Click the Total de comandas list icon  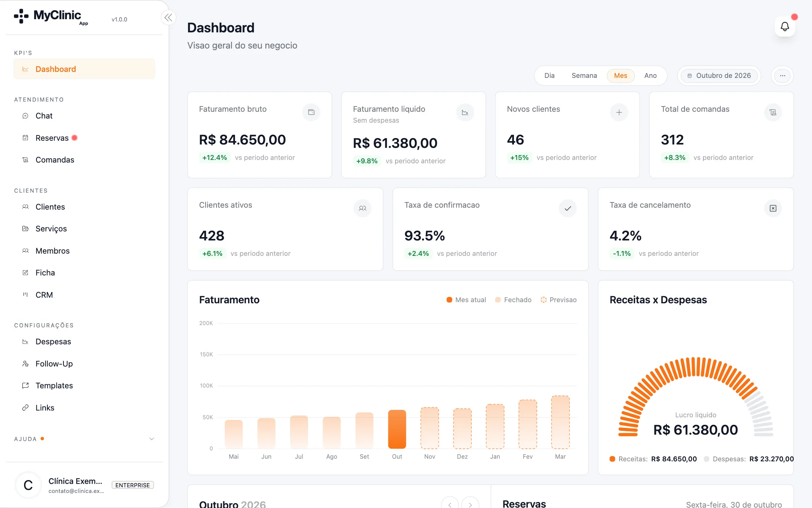pyautogui.click(x=773, y=112)
